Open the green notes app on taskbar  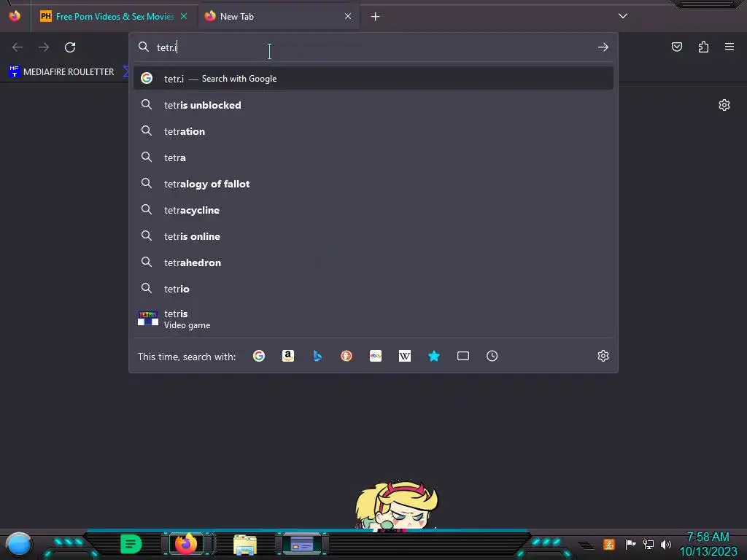131,544
